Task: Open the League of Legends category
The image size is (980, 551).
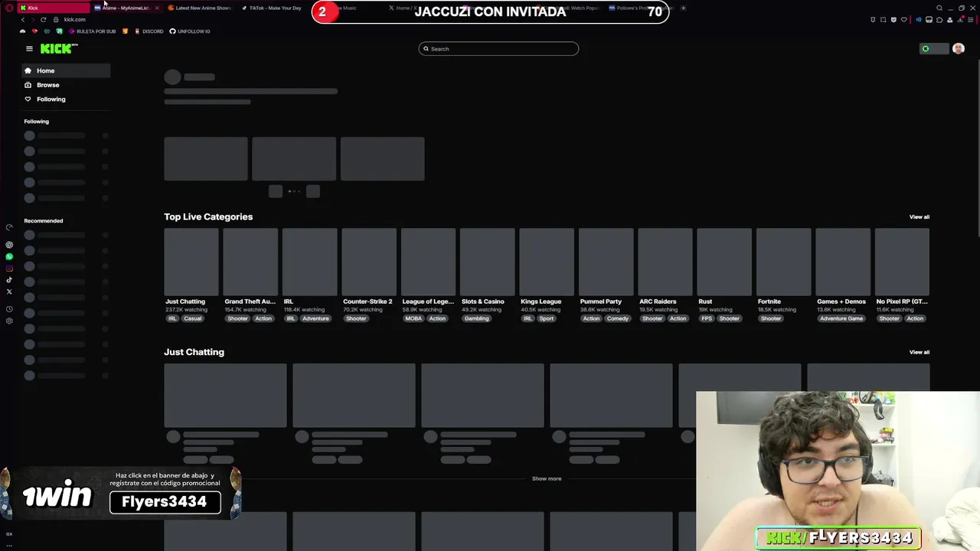Action: click(x=428, y=262)
